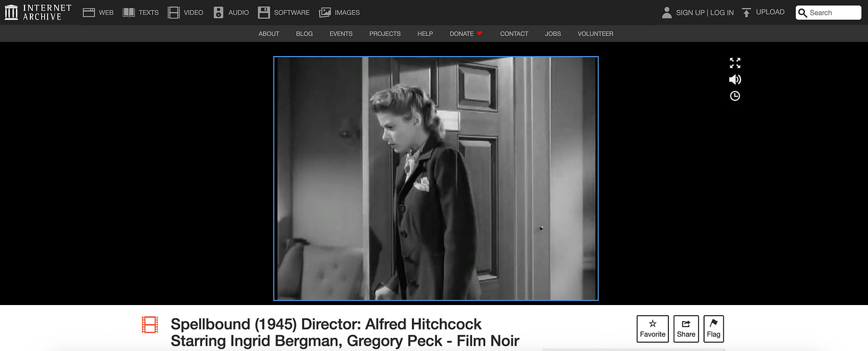Open the Web section icon

click(89, 13)
